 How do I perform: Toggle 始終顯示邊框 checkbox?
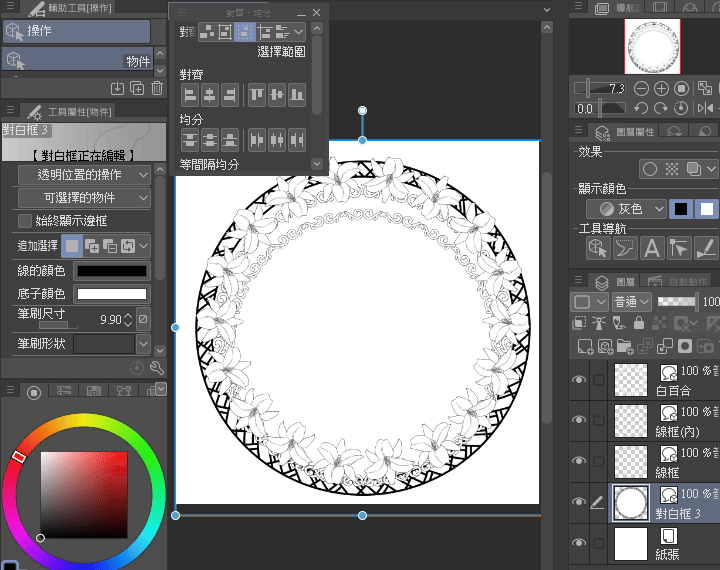click(x=24, y=221)
